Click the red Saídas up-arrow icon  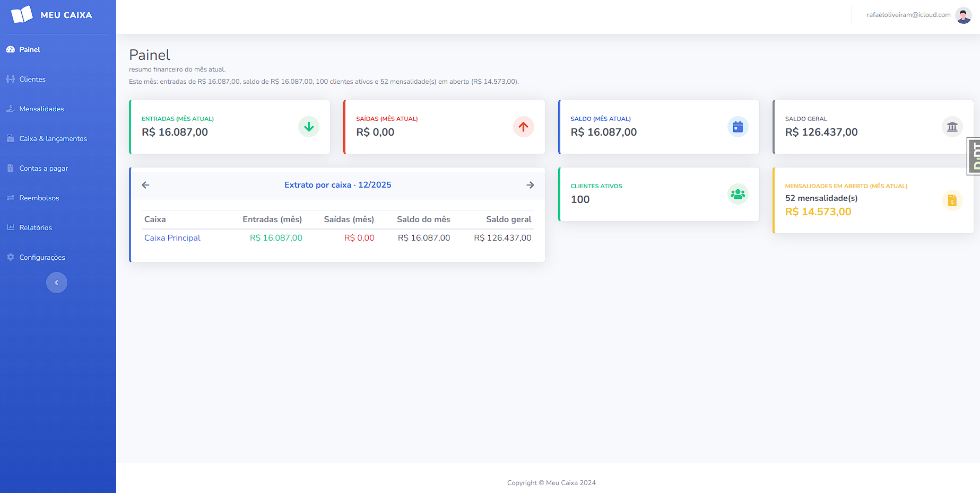click(x=523, y=127)
